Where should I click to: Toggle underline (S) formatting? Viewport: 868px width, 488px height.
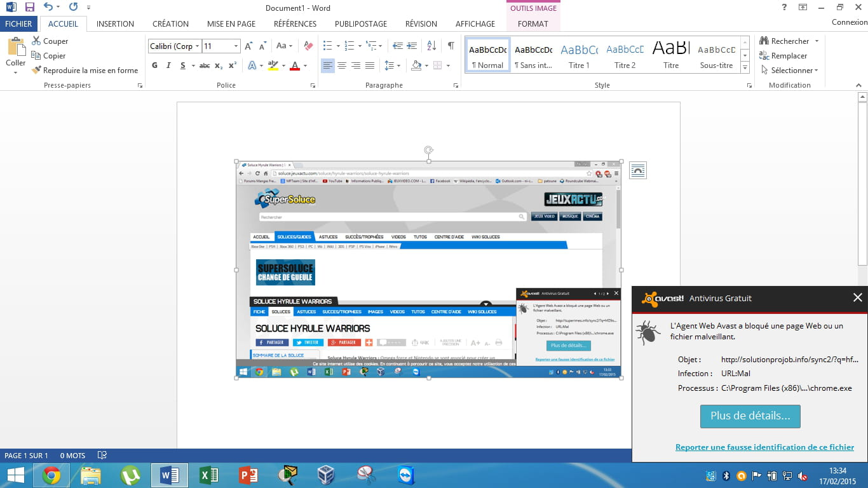[183, 65]
